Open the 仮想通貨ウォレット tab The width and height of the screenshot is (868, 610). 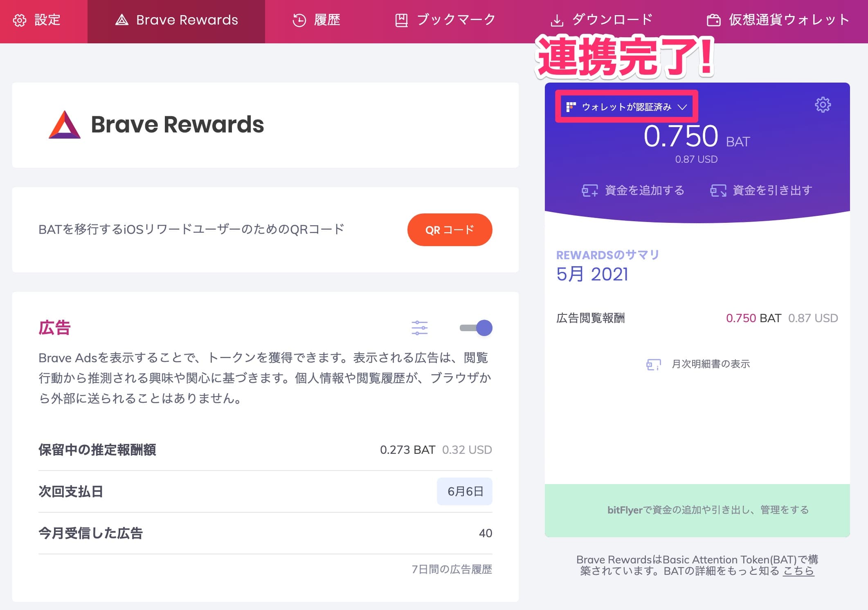click(x=778, y=20)
